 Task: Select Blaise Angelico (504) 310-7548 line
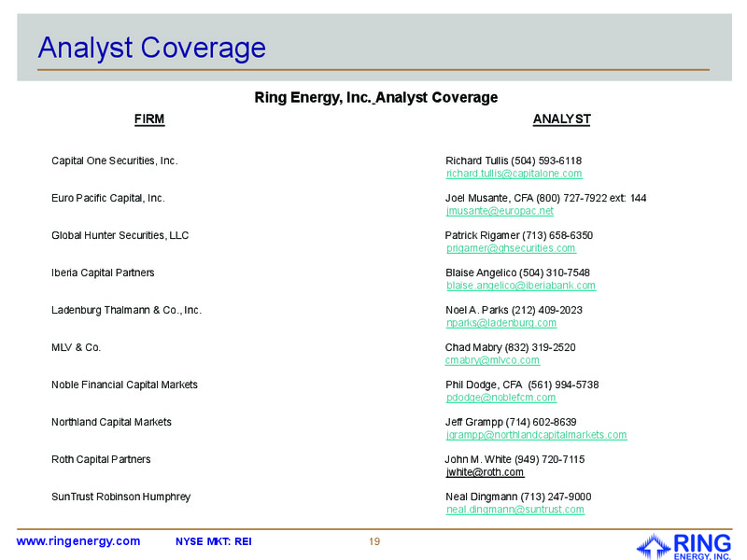(517, 273)
